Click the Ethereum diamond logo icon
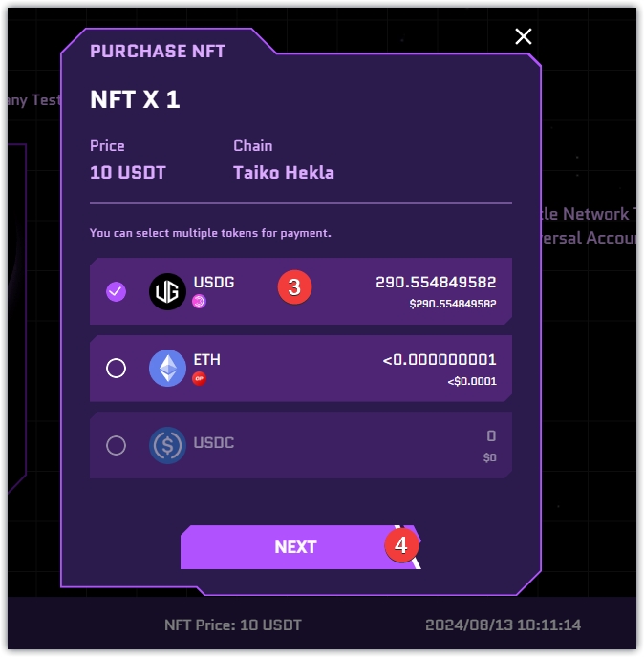 167,368
